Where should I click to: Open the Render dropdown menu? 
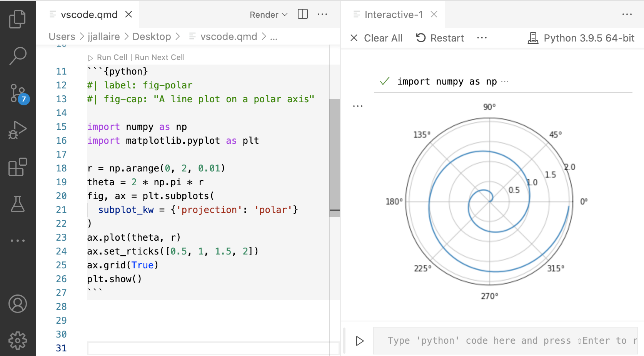click(x=268, y=15)
